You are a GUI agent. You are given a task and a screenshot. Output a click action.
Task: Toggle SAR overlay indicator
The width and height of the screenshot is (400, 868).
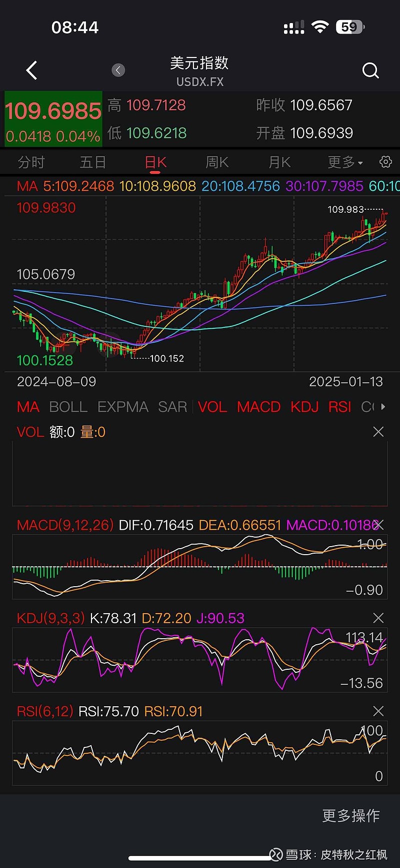coord(172,406)
